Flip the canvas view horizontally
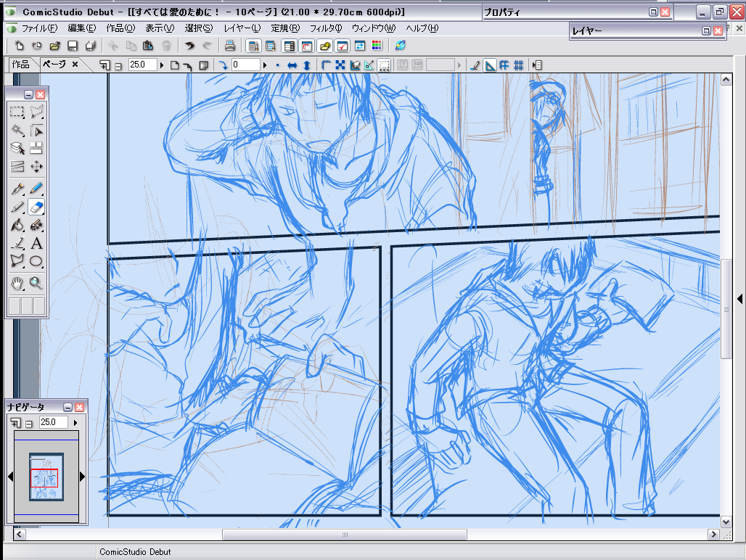This screenshot has width=746, height=560. (x=292, y=65)
